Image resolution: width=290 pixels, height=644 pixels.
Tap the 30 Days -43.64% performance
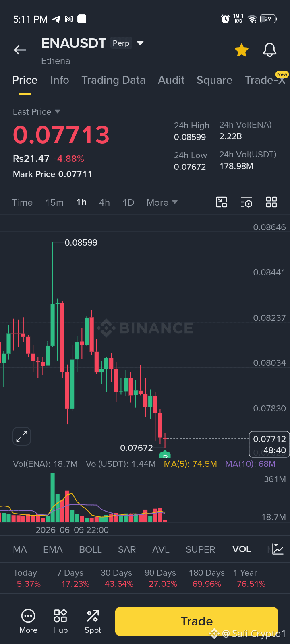[x=117, y=578]
